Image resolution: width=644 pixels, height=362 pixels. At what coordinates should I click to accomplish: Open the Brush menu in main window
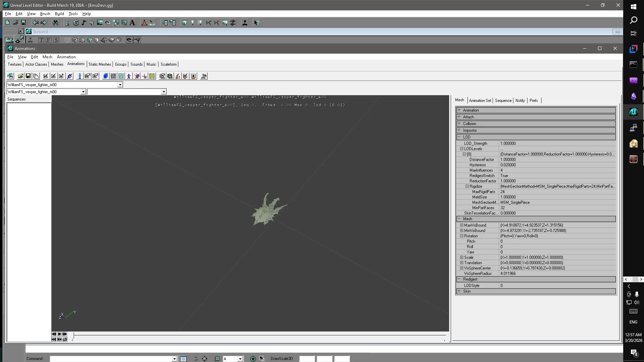click(x=45, y=14)
